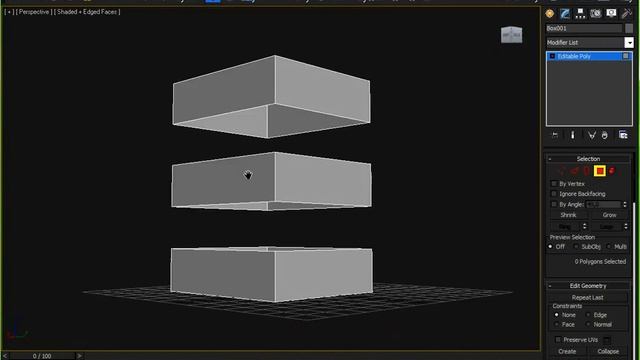This screenshot has width=640, height=360.
Task: Select Edge constraint radio button
Action: pyautogui.click(x=588, y=315)
